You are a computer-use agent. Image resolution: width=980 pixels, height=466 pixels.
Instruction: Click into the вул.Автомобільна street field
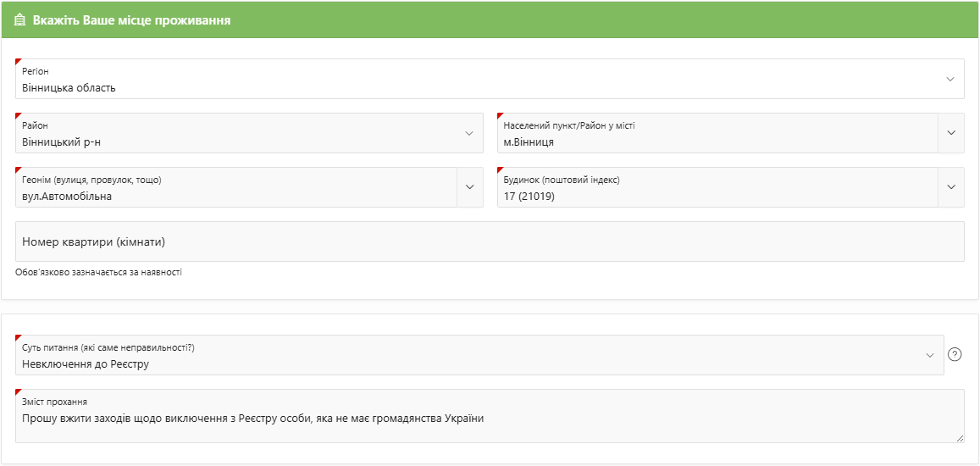pos(67,196)
